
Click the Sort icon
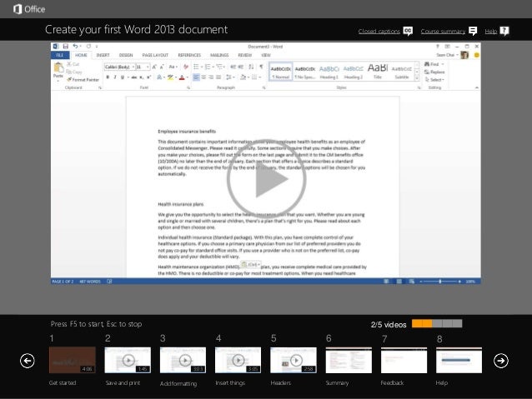[x=251, y=67]
